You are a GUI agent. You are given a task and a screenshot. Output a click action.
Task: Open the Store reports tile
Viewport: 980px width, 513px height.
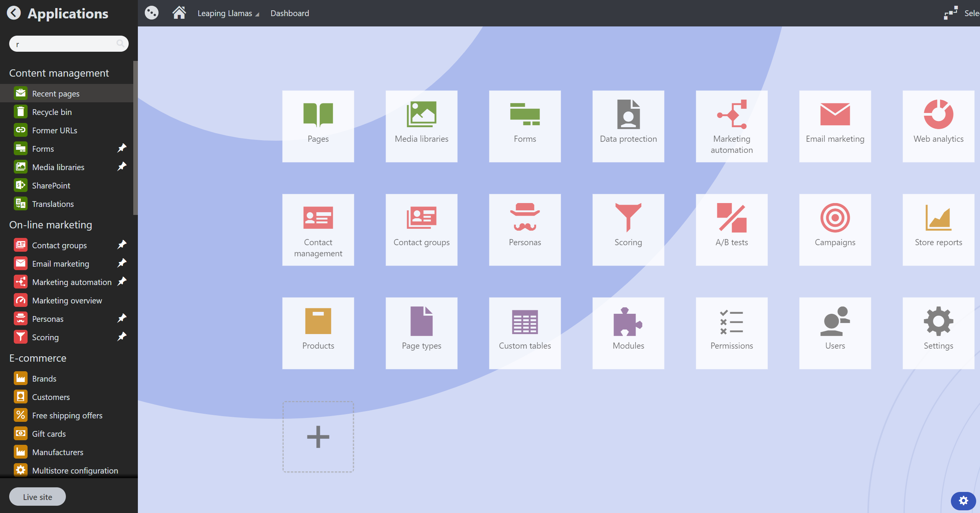click(x=938, y=229)
